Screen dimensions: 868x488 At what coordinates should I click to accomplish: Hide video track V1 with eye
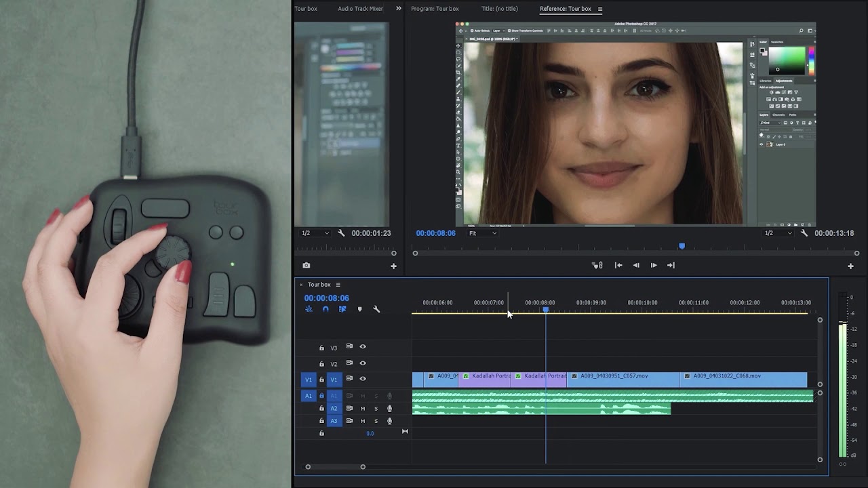[363, 378]
